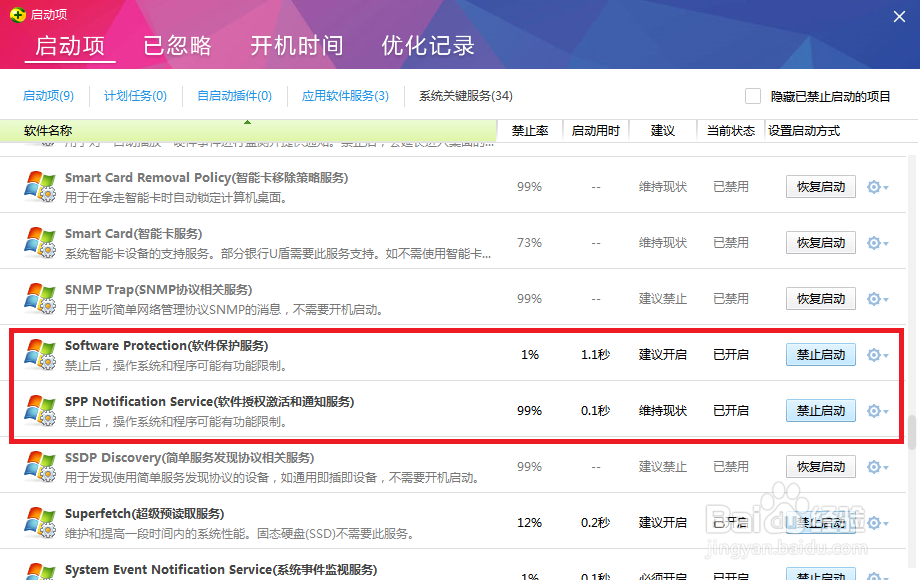Click the Software Protection service icon
Image resolution: width=920 pixels, height=580 pixels.
[x=40, y=354]
